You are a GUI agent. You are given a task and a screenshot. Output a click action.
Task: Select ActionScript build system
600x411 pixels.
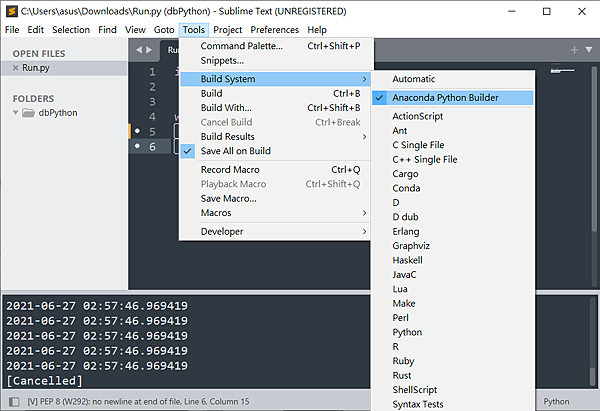click(x=453, y=116)
